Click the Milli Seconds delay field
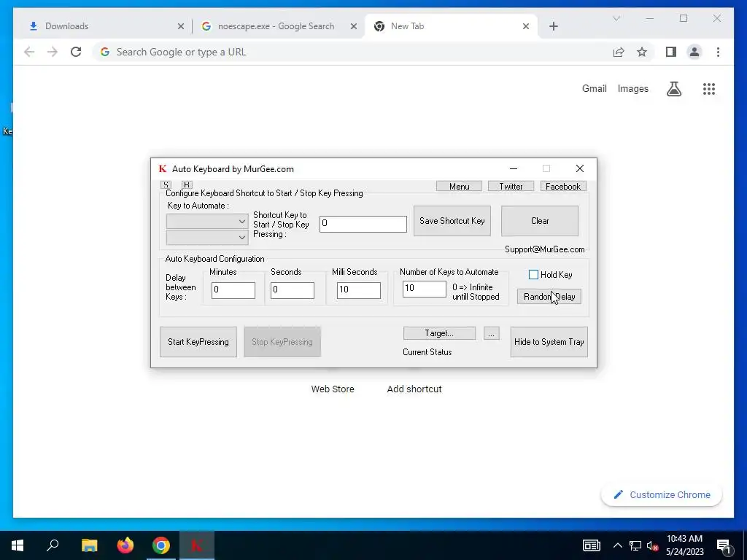Image resolution: width=747 pixels, height=560 pixels. 358,290
